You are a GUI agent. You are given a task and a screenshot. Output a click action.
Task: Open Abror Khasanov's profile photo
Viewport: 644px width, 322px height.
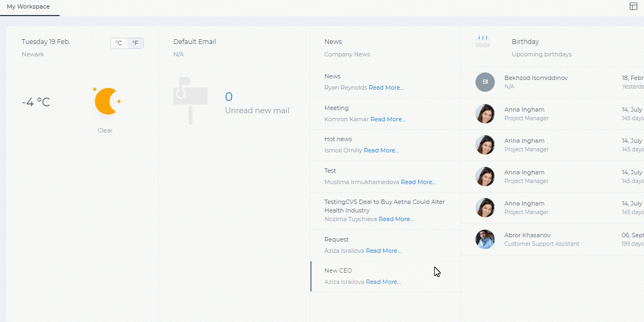click(x=485, y=239)
